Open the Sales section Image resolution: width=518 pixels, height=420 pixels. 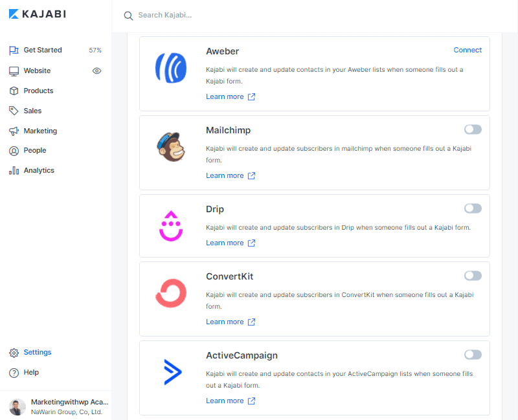32,111
